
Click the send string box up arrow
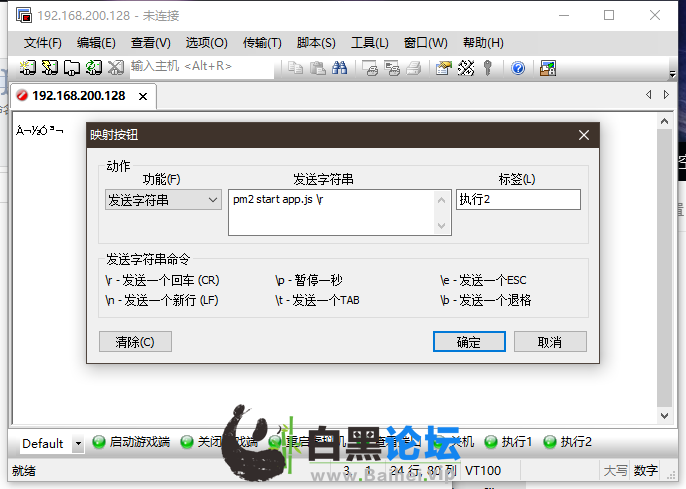(x=441, y=200)
